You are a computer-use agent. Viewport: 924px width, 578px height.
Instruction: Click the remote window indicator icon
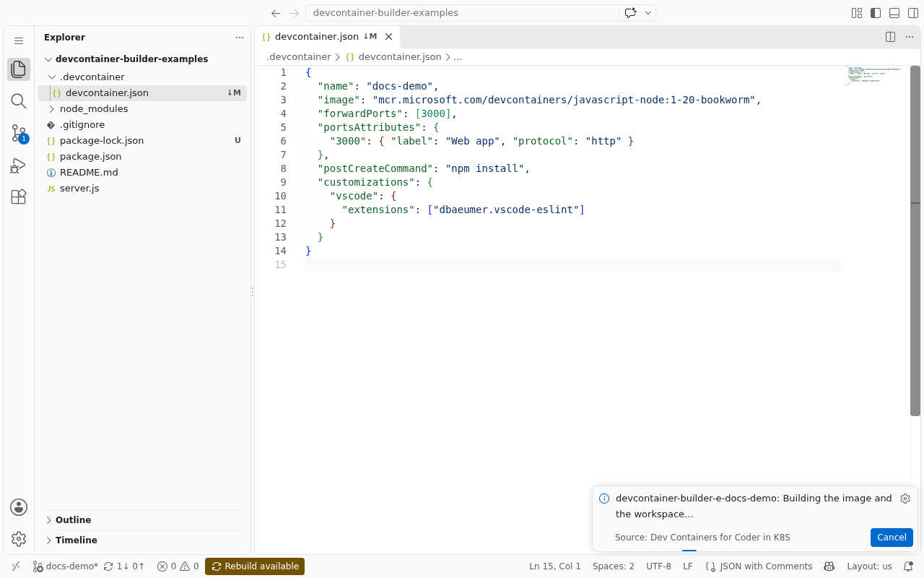16,566
